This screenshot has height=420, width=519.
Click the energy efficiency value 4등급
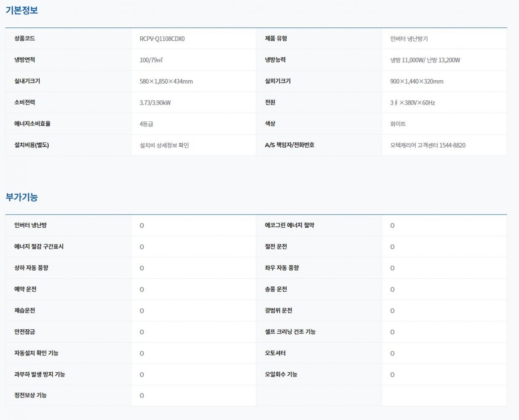tap(146, 124)
